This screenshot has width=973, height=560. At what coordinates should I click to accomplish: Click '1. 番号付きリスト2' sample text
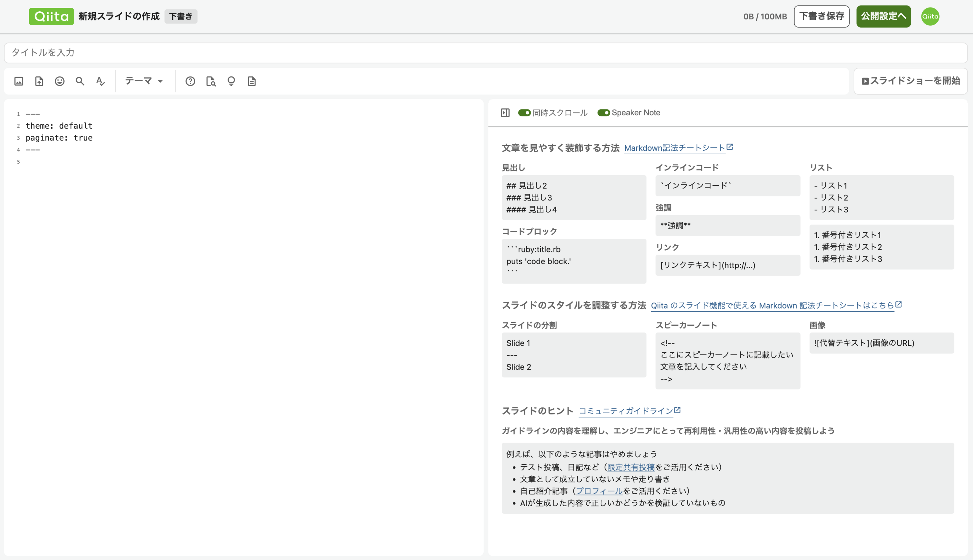coord(848,247)
